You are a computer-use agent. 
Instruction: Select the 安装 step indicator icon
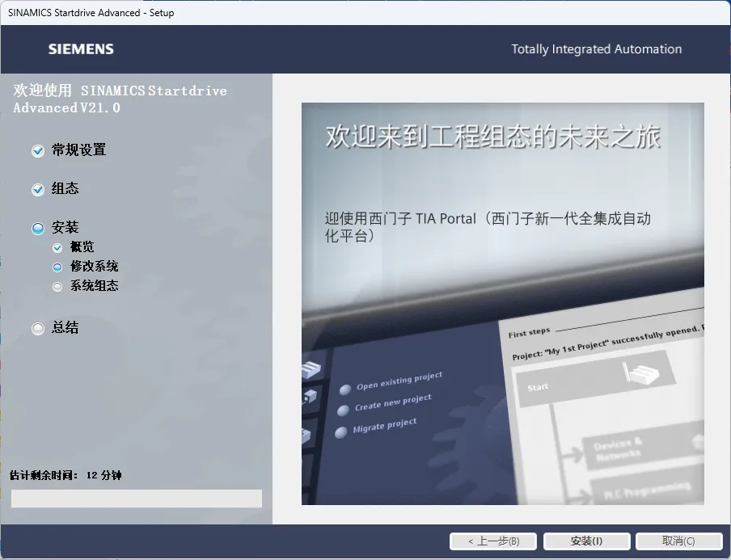pos(38,229)
